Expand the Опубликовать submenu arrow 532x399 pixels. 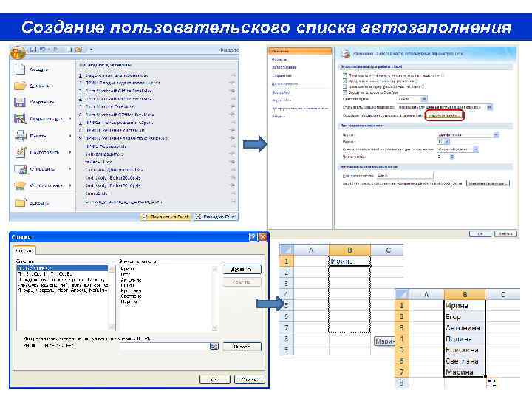pyautogui.click(x=70, y=185)
